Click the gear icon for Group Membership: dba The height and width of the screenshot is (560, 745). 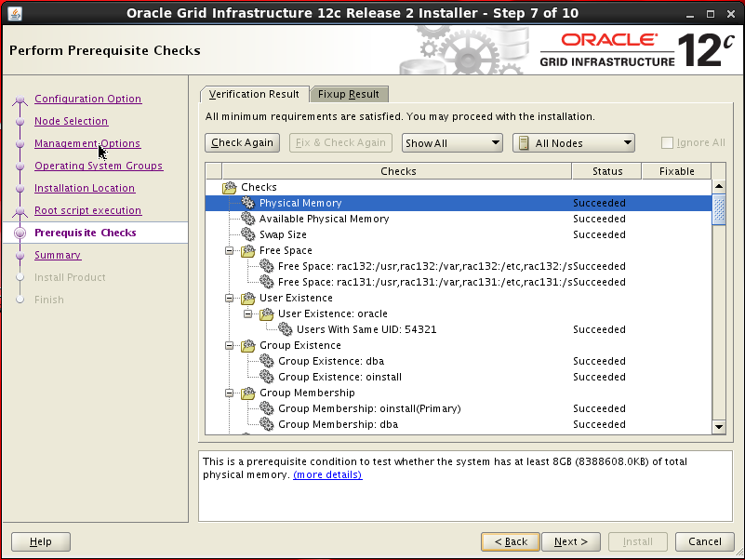pyautogui.click(x=267, y=424)
